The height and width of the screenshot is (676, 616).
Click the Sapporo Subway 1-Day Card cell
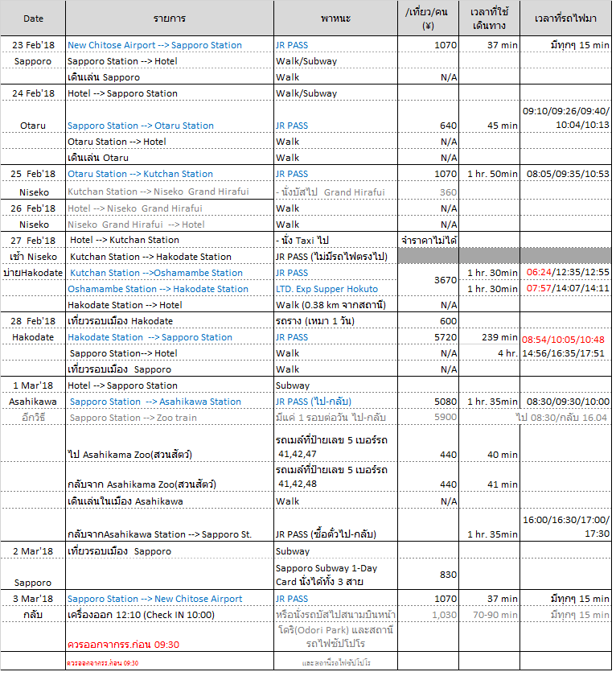pyautogui.click(x=335, y=575)
